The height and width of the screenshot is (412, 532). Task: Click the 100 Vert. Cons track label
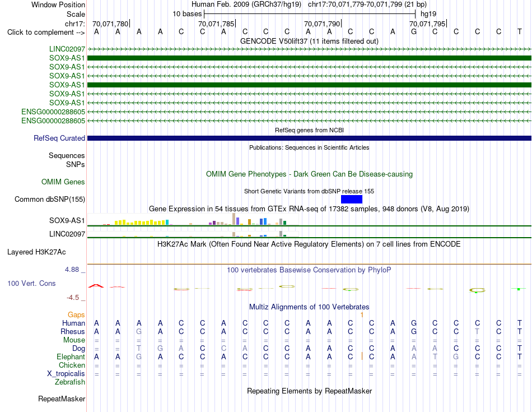(x=31, y=283)
